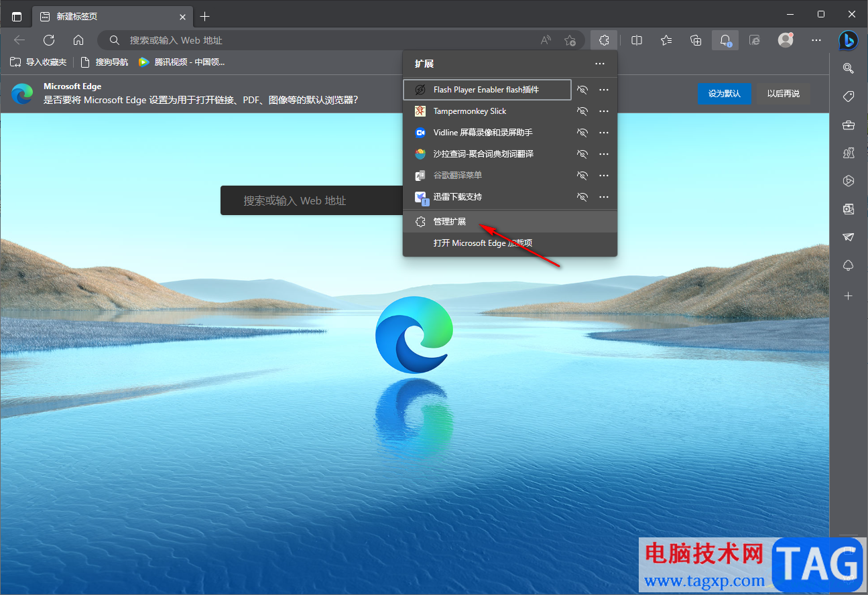Click the page search box 搜索或输入 Web 地址
868x595 pixels.
tap(312, 200)
